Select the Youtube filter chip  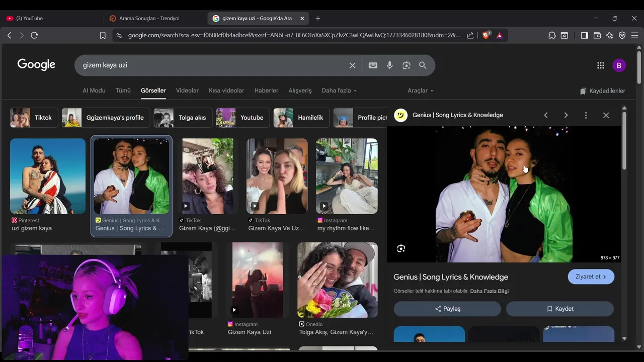click(243, 118)
